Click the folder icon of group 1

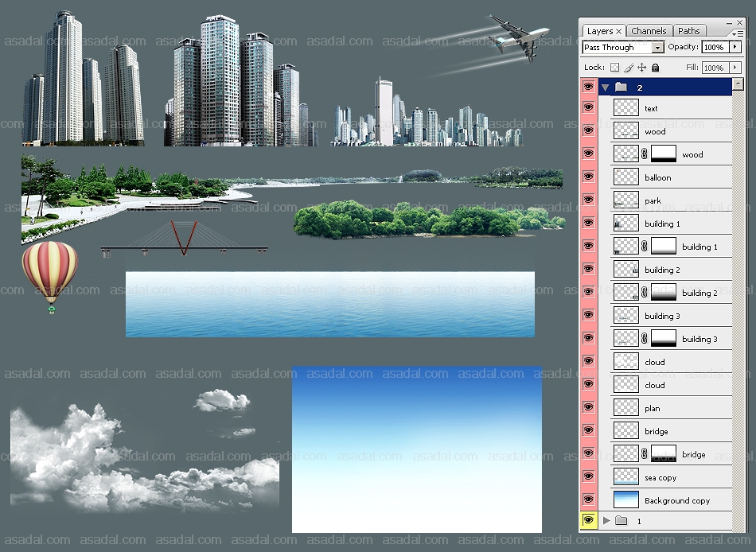(x=622, y=521)
